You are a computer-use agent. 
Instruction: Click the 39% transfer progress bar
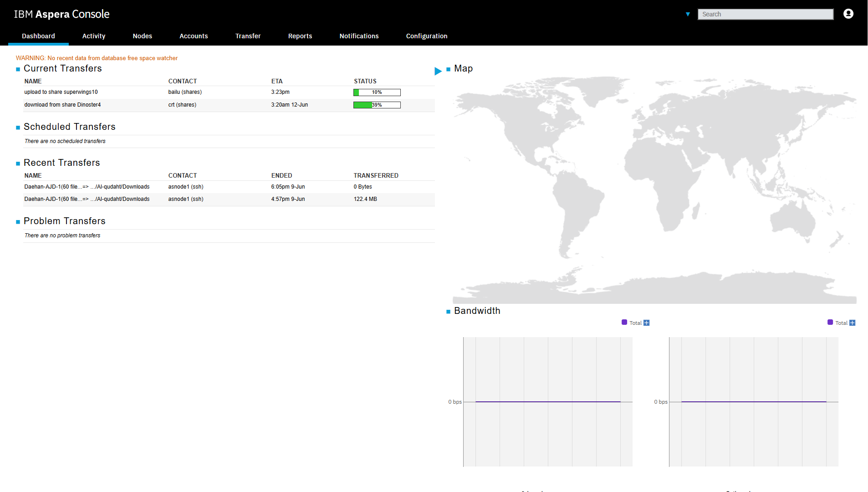377,105
